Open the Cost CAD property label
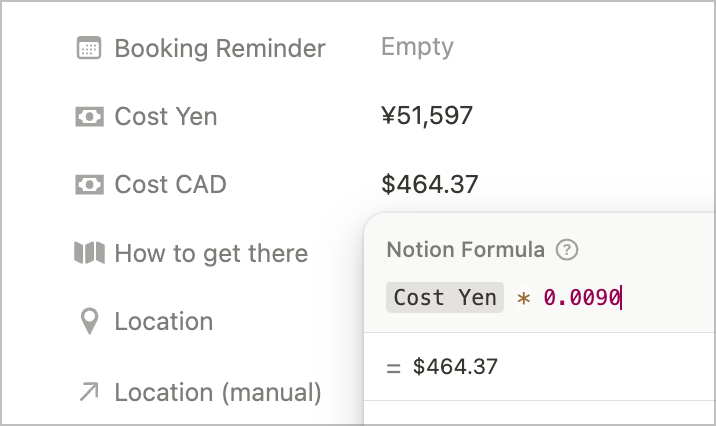Image resolution: width=716 pixels, height=426 pixels. [x=170, y=184]
